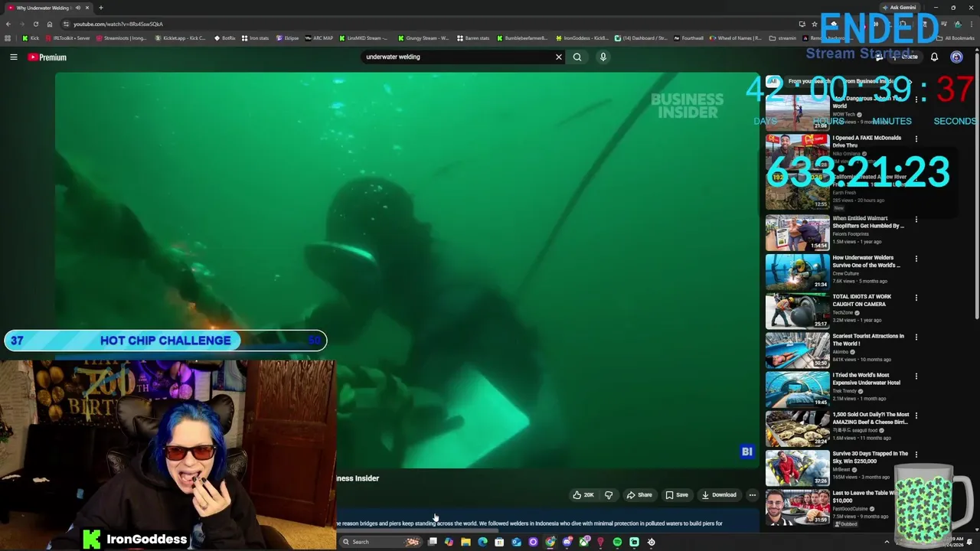Open the ARC MAP bookmark
980x551 pixels.
(x=318, y=38)
